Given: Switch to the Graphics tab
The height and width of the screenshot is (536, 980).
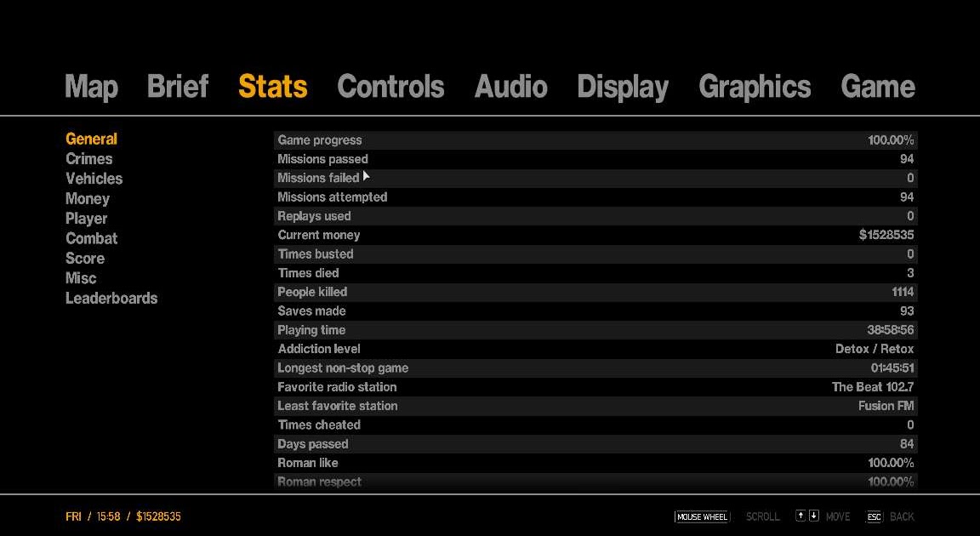Looking at the screenshot, I should point(755,86).
